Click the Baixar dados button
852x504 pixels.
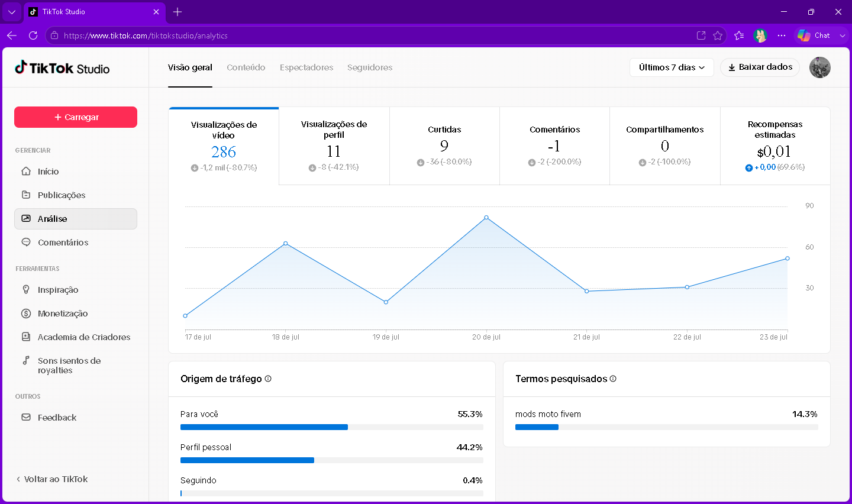(760, 67)
